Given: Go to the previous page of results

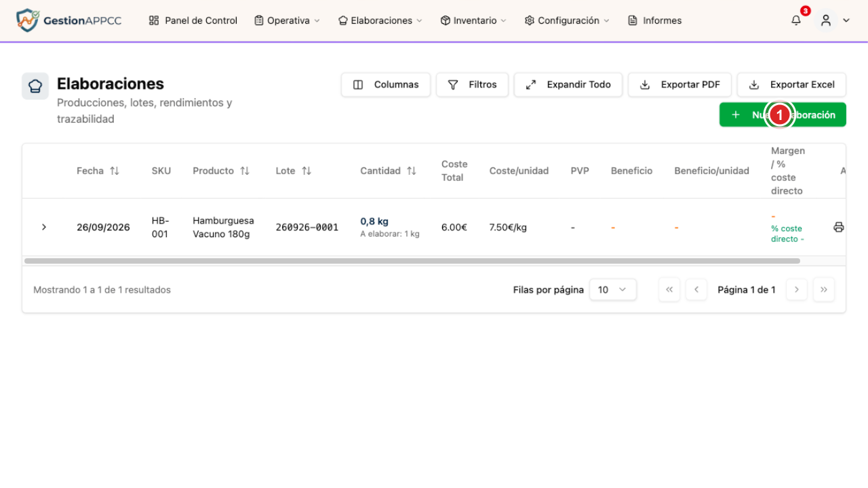Looking at the screenshot, I should point(696,289).
